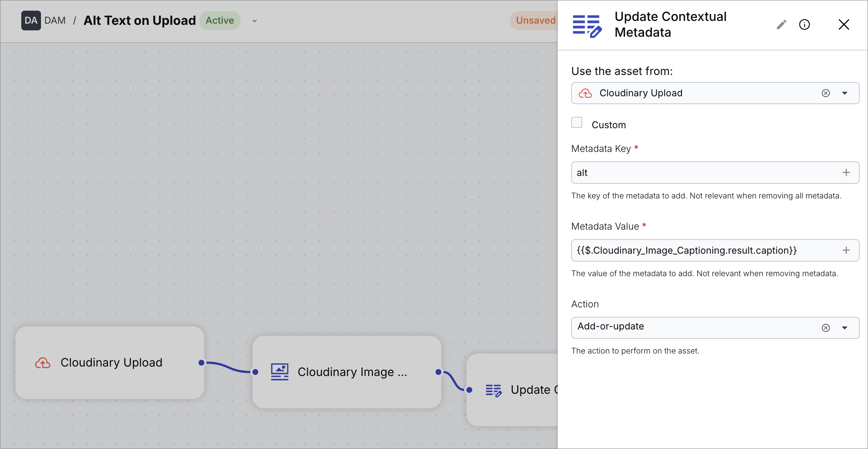Click the Metadata Key helper description text

click(x=706, y=196)
